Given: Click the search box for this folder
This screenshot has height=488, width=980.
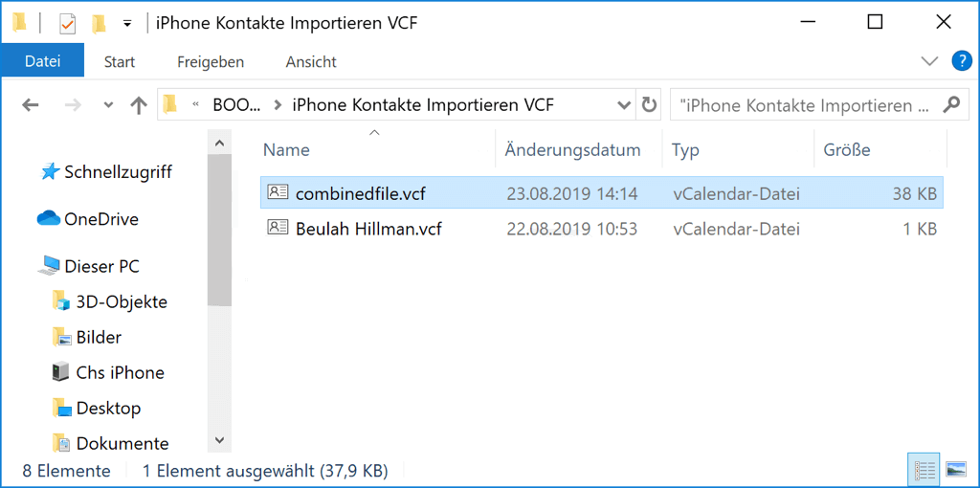Looking at the screenshot, I should [804, 105].
